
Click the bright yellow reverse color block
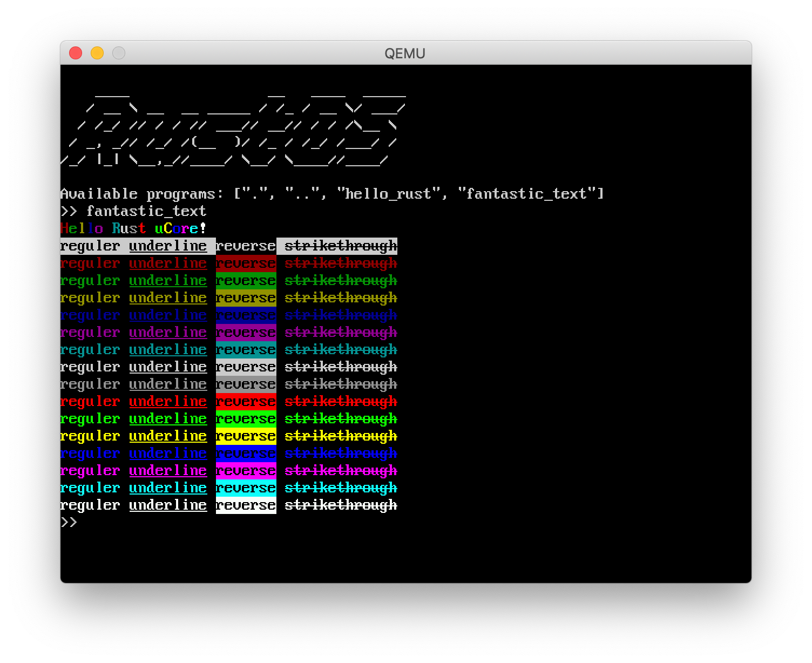(x=246, y=436)
